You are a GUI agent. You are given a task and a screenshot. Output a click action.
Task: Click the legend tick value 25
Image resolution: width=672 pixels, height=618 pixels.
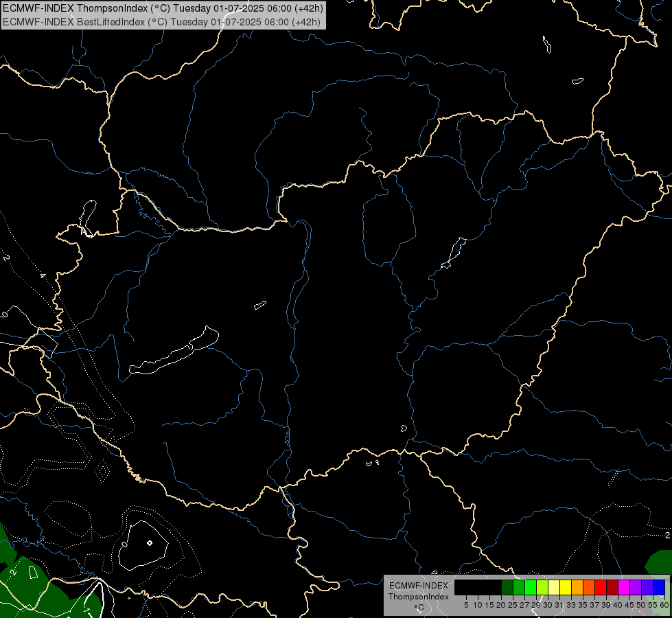tap(513, 605)
